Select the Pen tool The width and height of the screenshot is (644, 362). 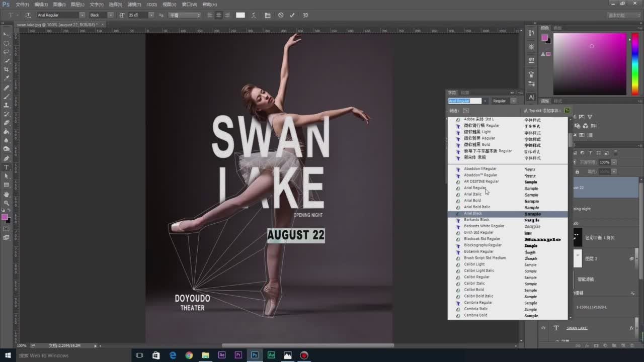click(x=7, y=158)
